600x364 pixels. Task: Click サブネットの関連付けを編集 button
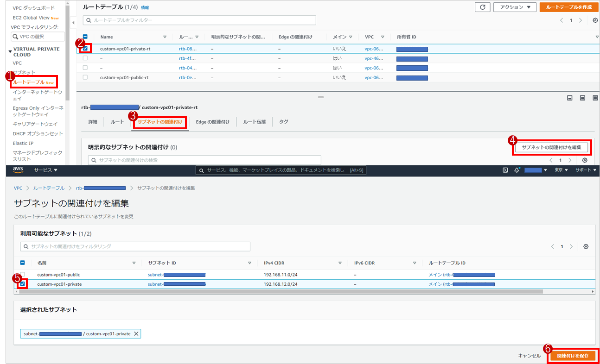[551, 147]
